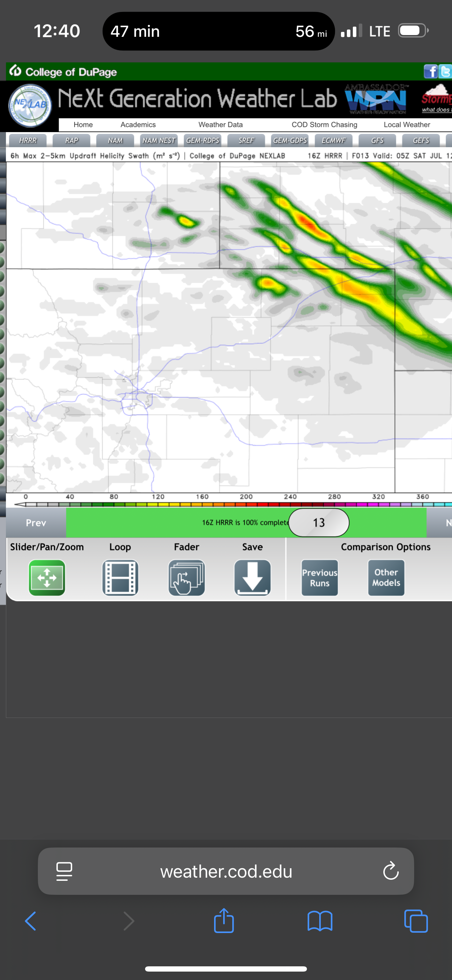
Task: Open the Facebook icon in header
Action: [x=430, y=72]
